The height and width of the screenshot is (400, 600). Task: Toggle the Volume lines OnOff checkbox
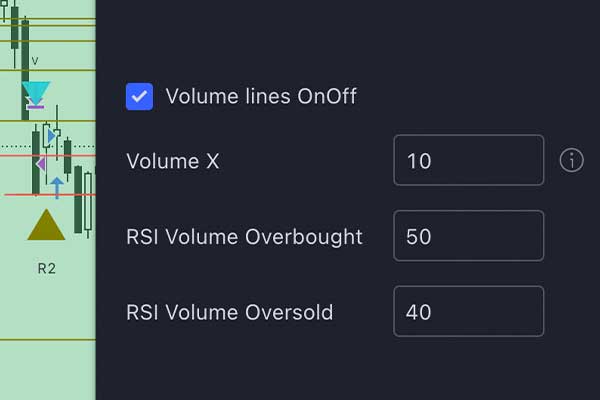pos(139,96)
